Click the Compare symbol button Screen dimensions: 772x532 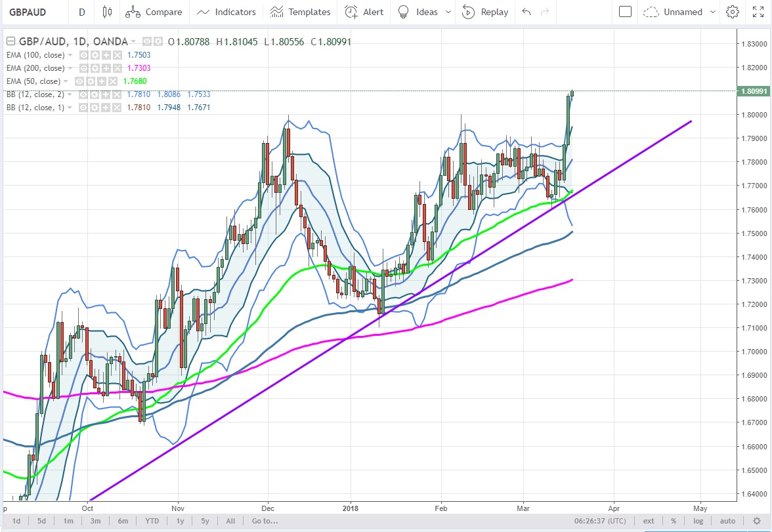(x=154, y=12)
